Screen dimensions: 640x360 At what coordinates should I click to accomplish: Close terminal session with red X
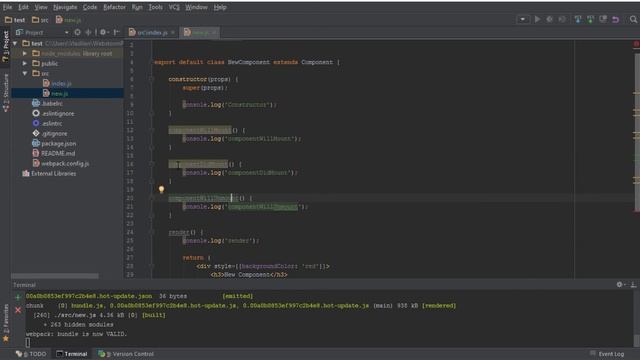click(18, 310)
